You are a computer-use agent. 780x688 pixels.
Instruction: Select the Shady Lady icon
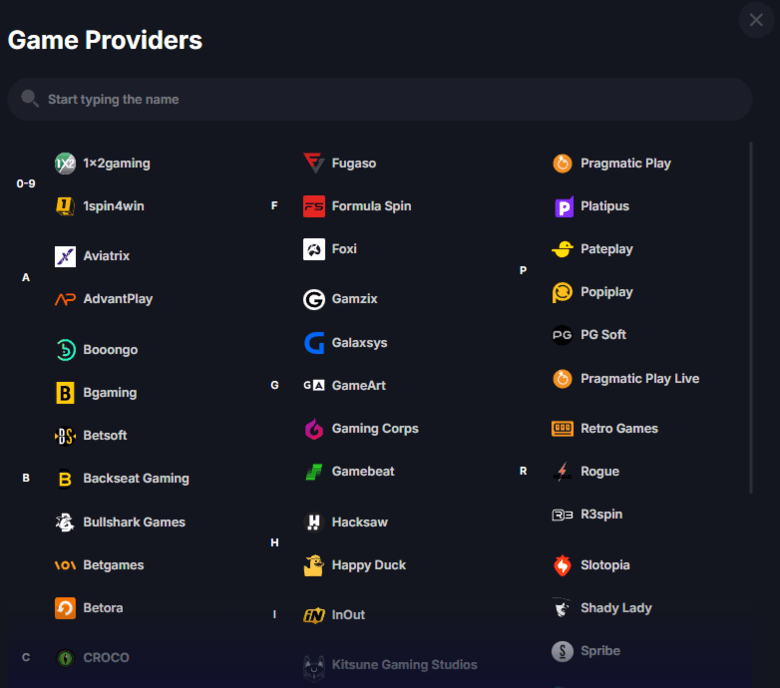(x=563, y=608)
